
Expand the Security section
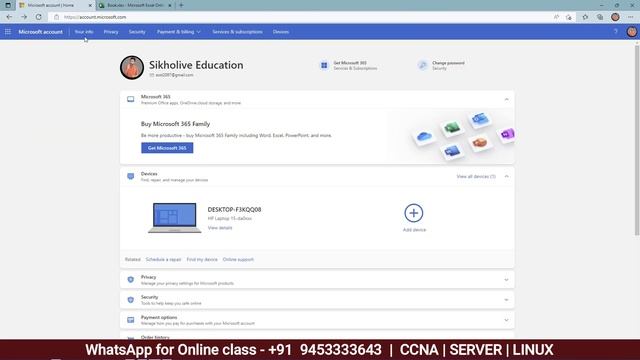click(x=506, y=300)
